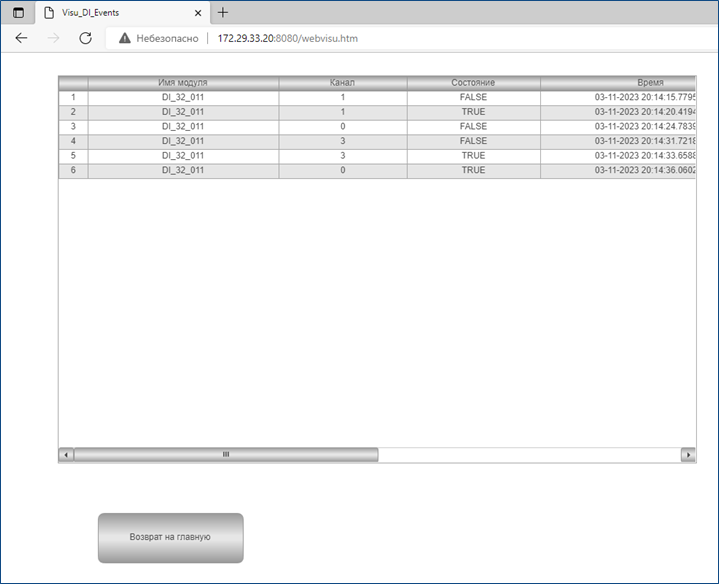Screen dimensions: 719x584
Task: Click empty scrollbar track right of thumb
Action: pos(528,455)
